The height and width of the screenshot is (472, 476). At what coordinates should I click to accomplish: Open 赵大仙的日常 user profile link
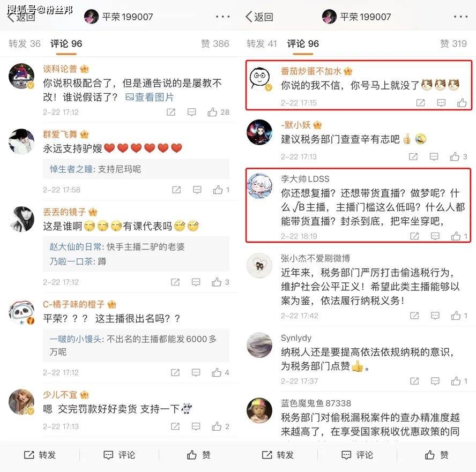[x=75, y=247]
